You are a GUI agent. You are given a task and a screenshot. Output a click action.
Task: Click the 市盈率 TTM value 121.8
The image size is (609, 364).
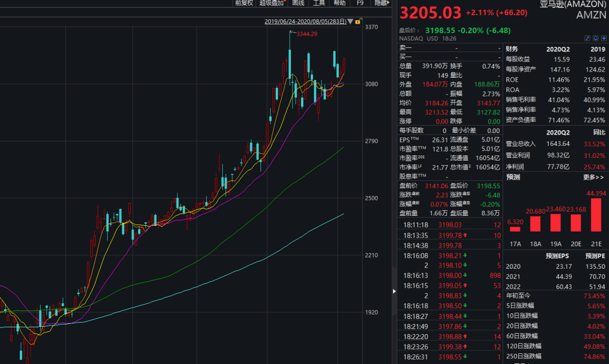(x=440, y=149)
